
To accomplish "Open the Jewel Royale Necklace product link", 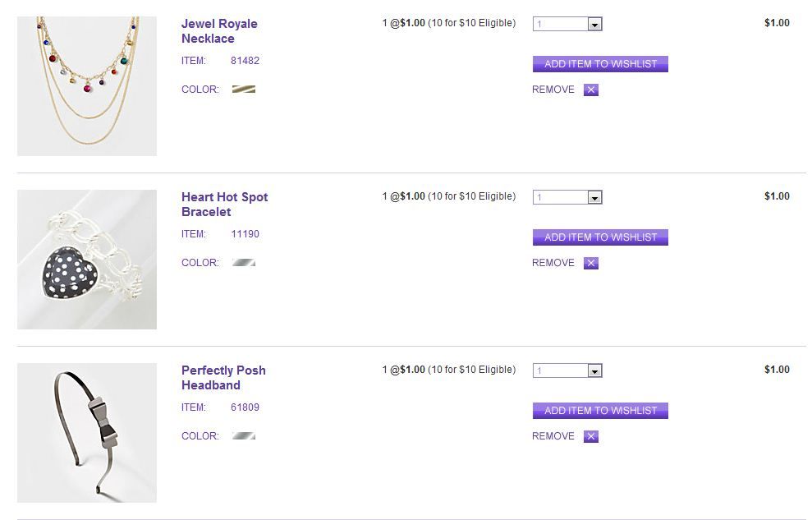I will point(219,31).
